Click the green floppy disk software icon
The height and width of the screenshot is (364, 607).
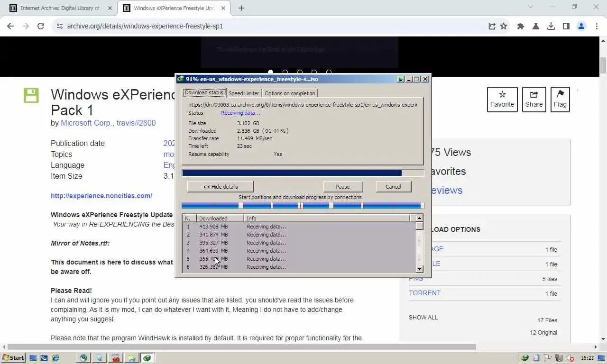click(x=31, y=95)
